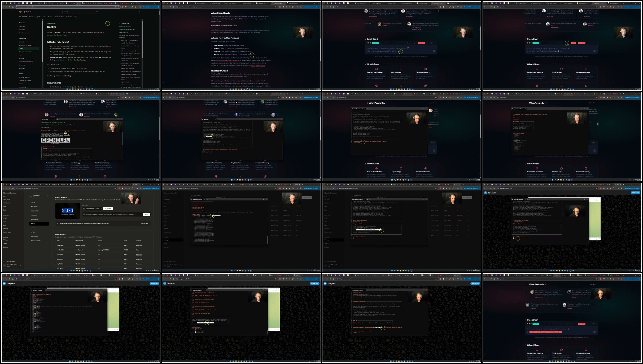This screenshot has height=364, width=643.
Task: Open Chrome taskbar icon below Docker docs page
Action: tap(78, 89)
